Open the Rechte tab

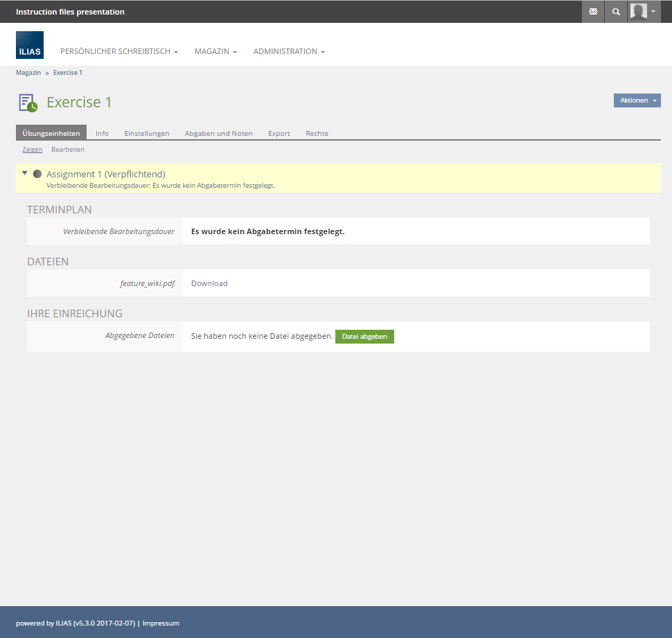coord(317,133)
